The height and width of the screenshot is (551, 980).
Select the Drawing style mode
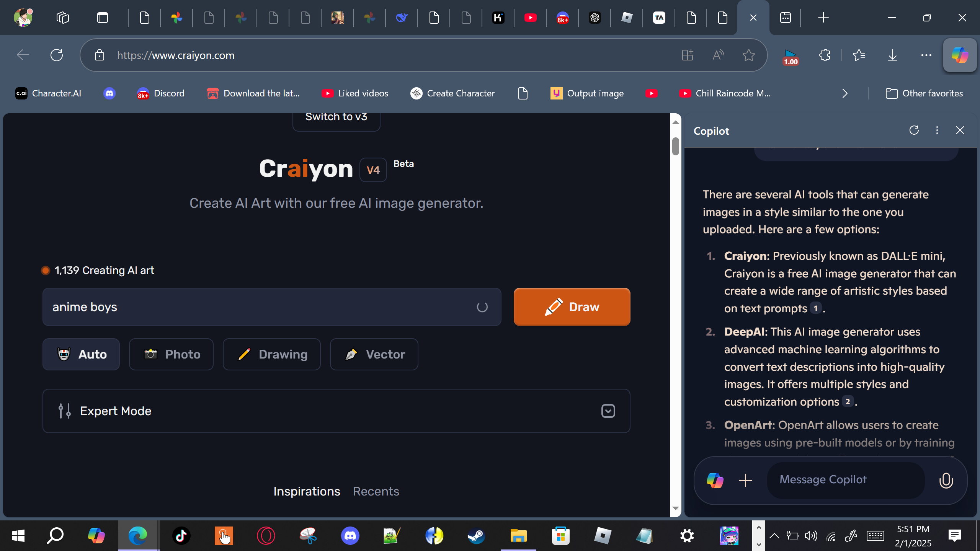tap(271, 354)
